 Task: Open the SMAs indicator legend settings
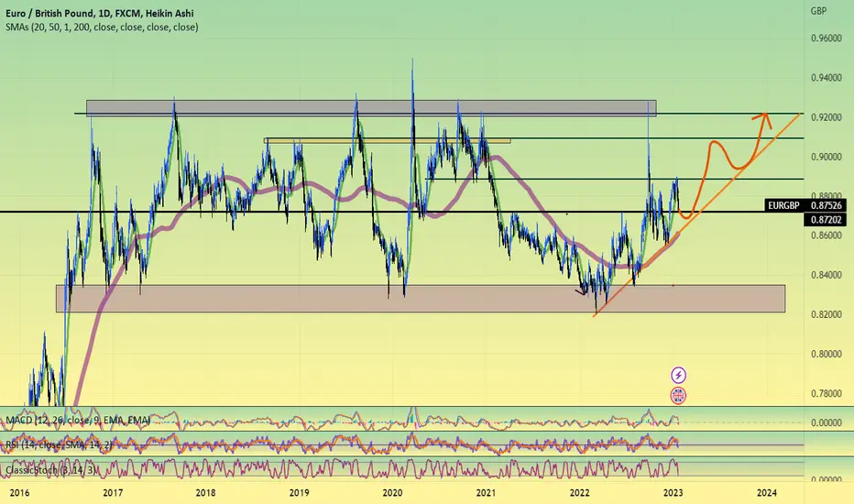(x=102, y=27)
